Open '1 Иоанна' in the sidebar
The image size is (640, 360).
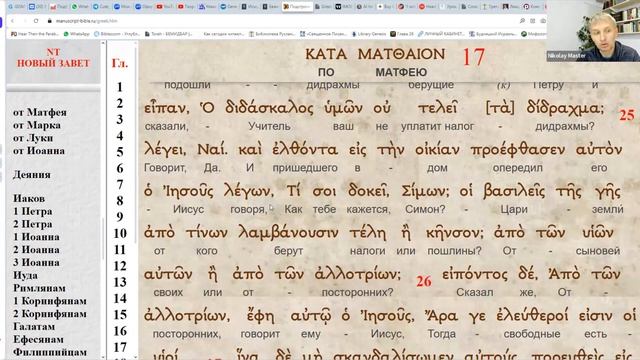[36, 237]
